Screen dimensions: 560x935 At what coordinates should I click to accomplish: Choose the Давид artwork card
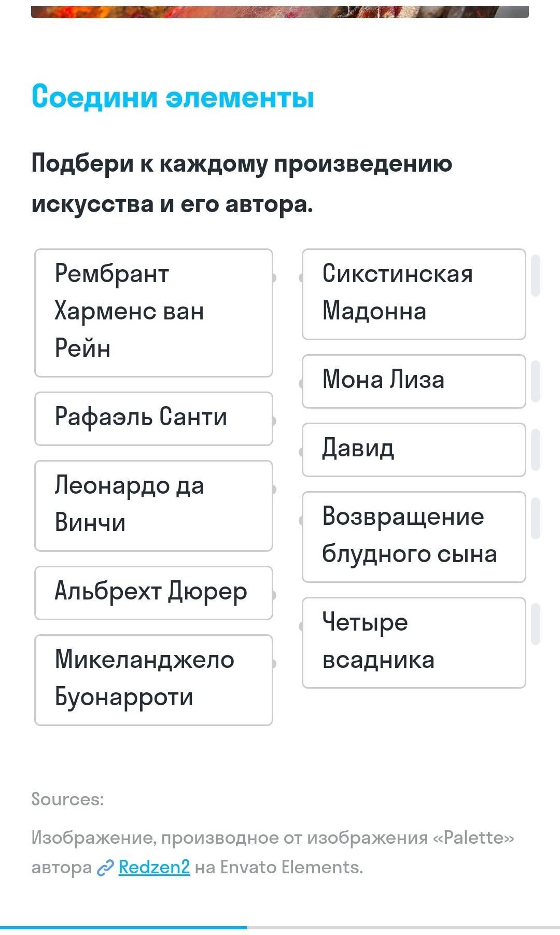[413, 450]
